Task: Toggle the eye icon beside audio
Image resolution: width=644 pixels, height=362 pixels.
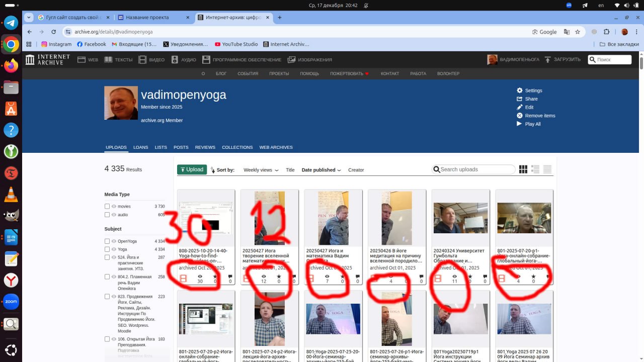Action: click(x=114, y=215)
